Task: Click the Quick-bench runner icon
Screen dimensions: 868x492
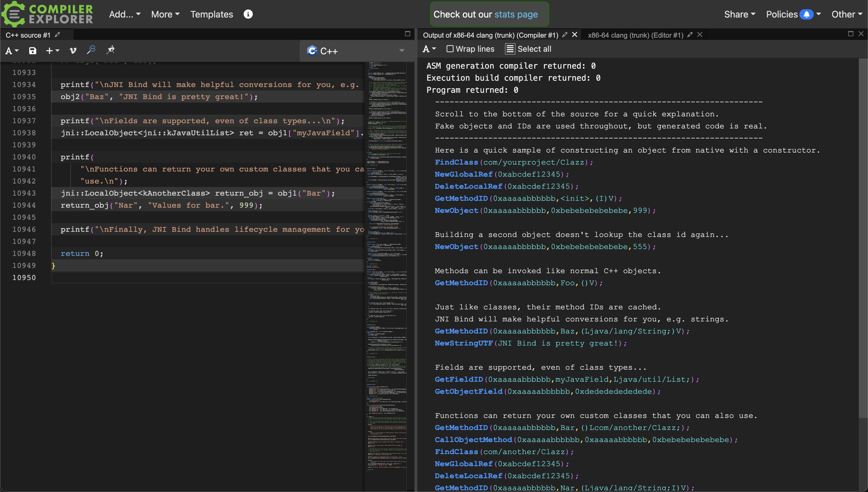Action: pyautogui.click(x=111, y=50)
